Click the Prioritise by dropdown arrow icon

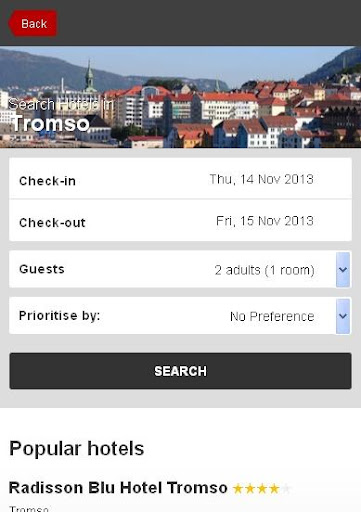[343, 316]
